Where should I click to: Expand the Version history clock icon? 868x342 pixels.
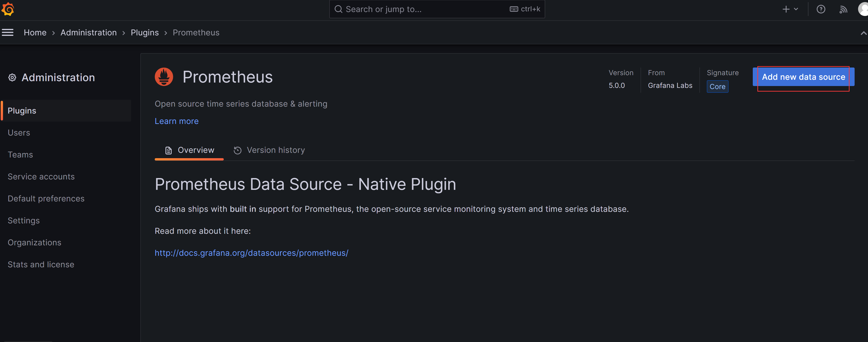click(x=238, y=150)
